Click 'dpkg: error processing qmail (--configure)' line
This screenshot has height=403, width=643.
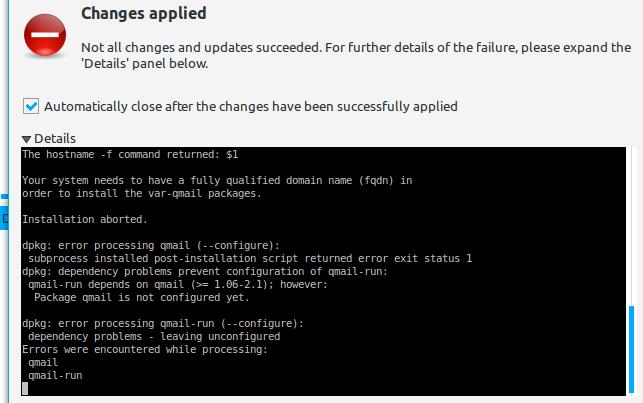(150, 246)
